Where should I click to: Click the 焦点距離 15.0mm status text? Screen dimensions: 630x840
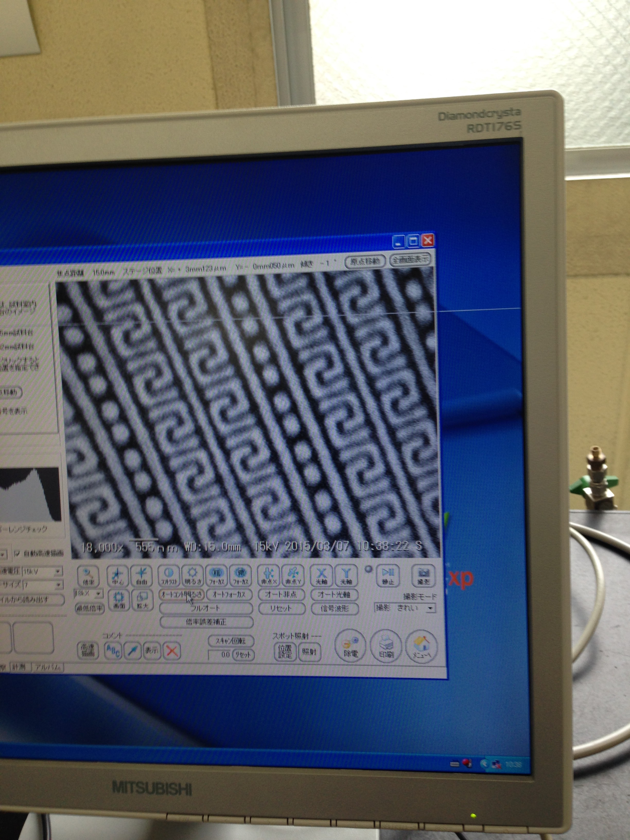[x=85, y=273]
